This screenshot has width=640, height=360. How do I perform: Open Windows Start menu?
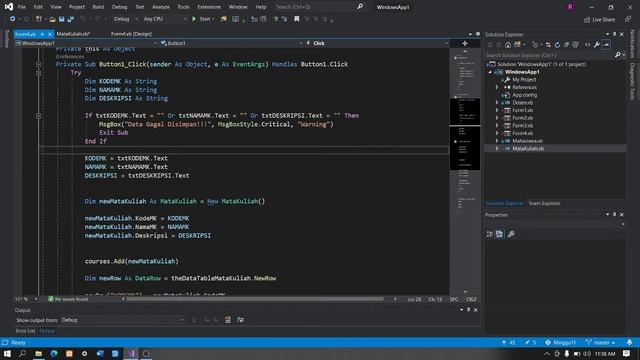(7, 353)
